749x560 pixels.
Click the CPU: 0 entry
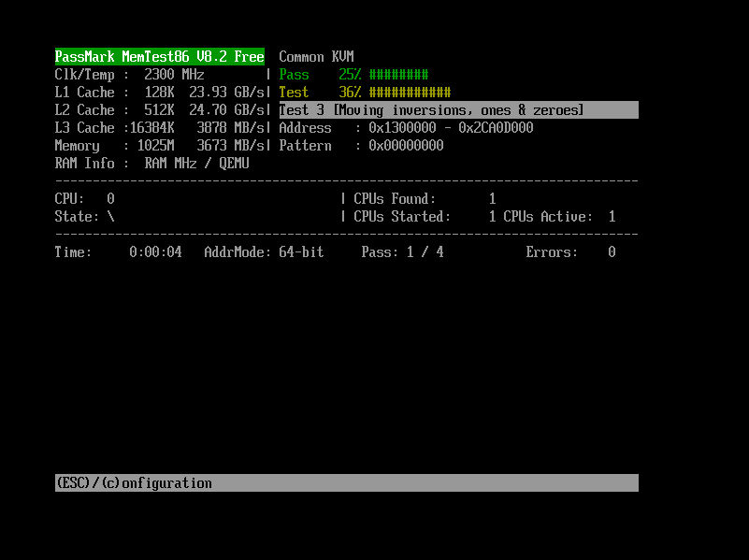coord(84,198)
